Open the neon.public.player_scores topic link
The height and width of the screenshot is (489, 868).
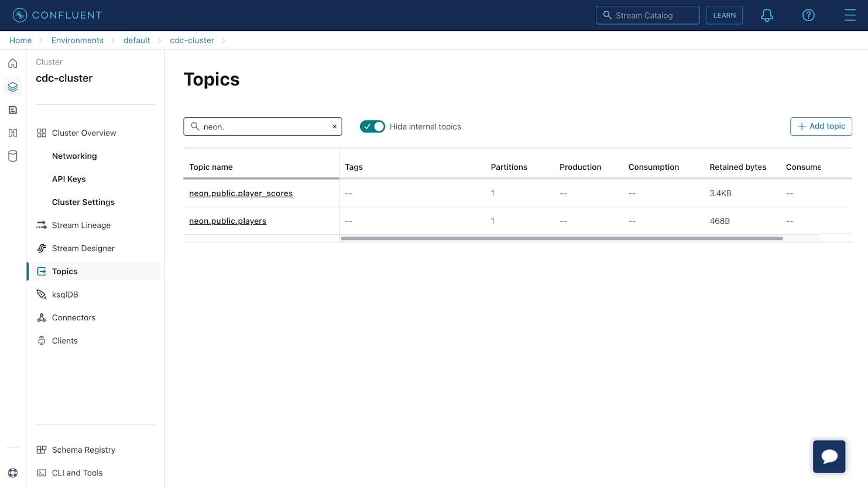pyautogui.click(x=241, y=193)
